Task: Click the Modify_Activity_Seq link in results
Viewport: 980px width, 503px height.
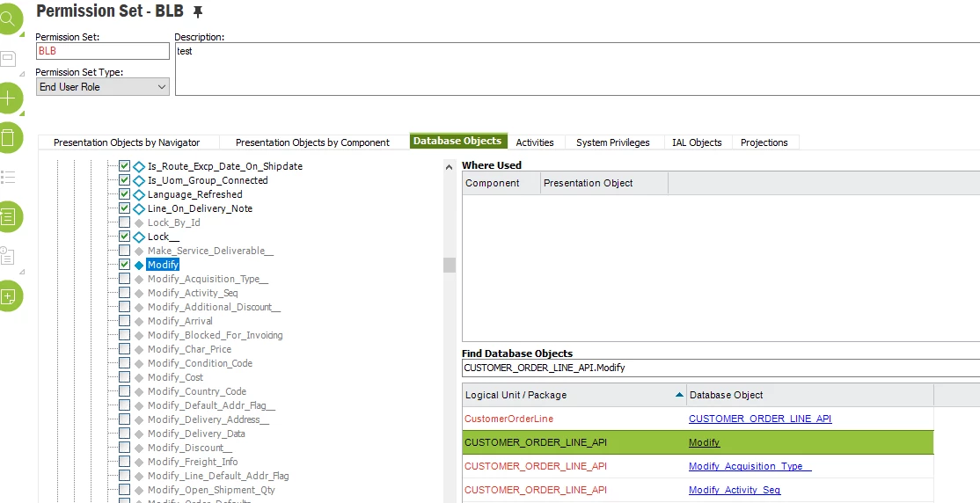Action: pos(734,490)
